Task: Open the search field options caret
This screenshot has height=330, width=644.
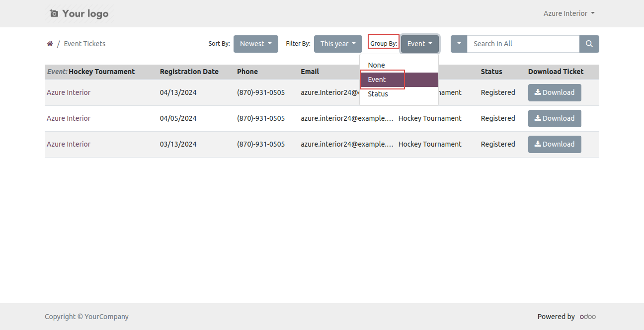Action: coord(459,44)
